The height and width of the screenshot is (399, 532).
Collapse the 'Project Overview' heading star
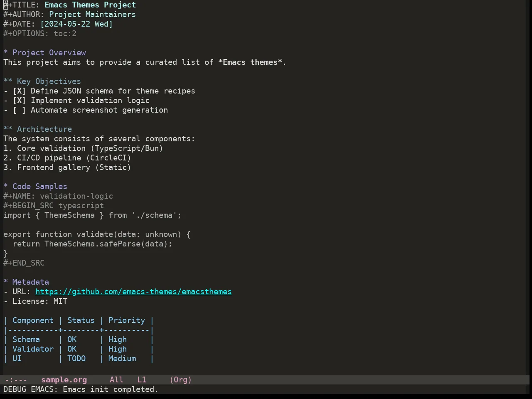pos(6,53)
